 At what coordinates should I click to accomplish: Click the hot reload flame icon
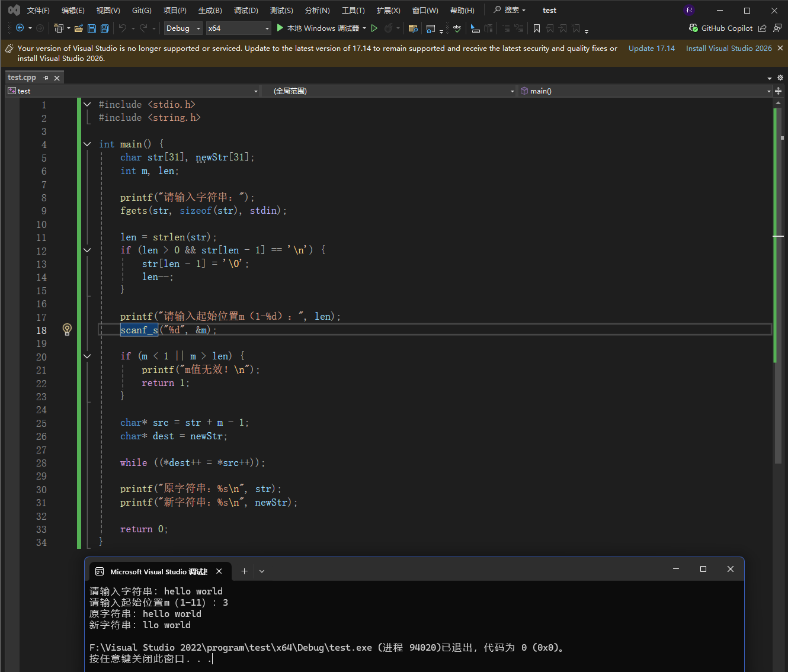coord(389,28)
